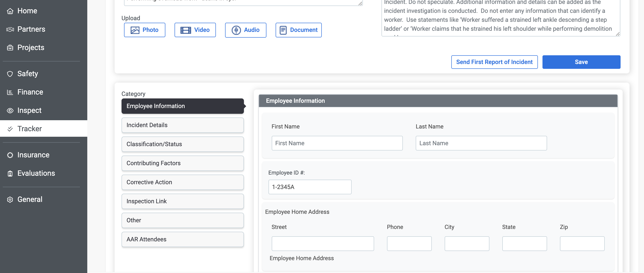Navigate to Safety

(43, 74)
